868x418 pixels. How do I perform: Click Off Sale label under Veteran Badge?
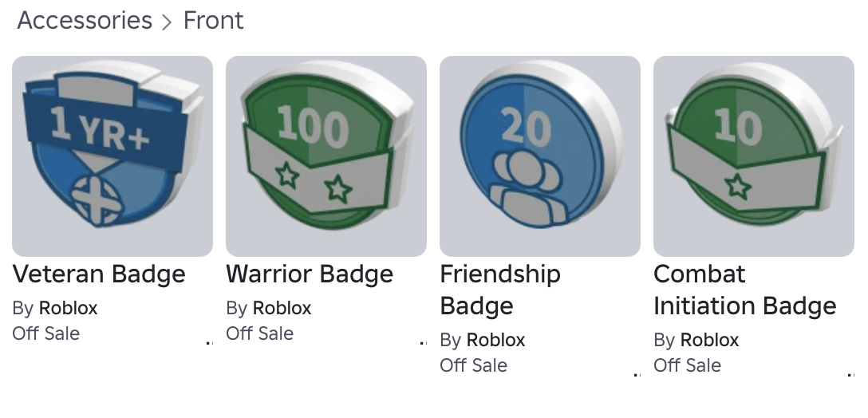pos(46,333)
